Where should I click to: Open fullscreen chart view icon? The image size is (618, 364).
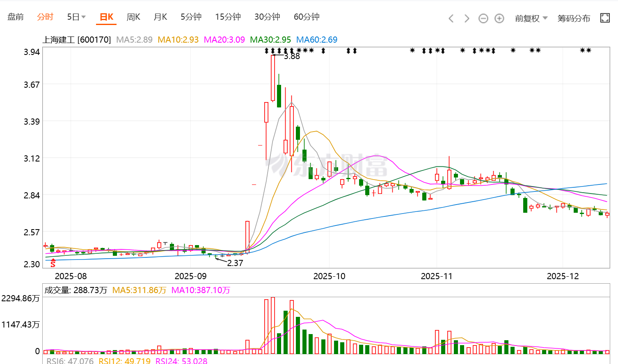[605, 18]
